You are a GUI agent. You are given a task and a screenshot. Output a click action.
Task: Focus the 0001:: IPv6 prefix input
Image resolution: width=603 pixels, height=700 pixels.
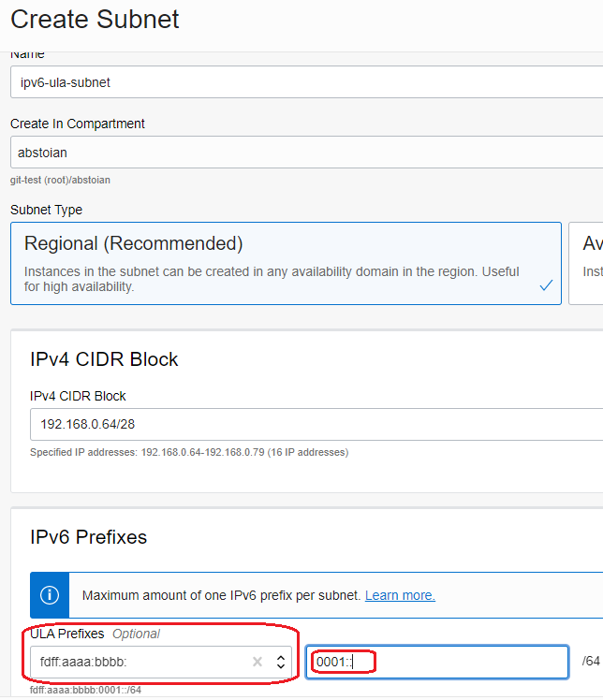(x=436, y=662)
